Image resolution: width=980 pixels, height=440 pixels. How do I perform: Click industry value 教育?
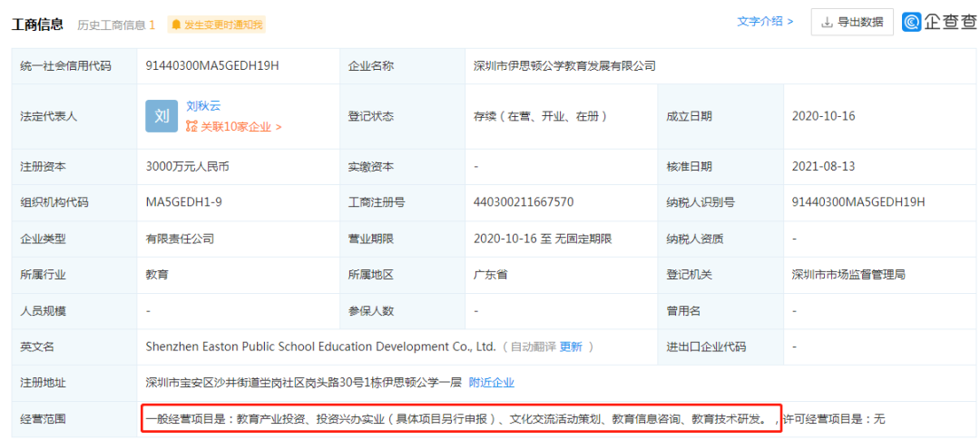pos(156,274)
